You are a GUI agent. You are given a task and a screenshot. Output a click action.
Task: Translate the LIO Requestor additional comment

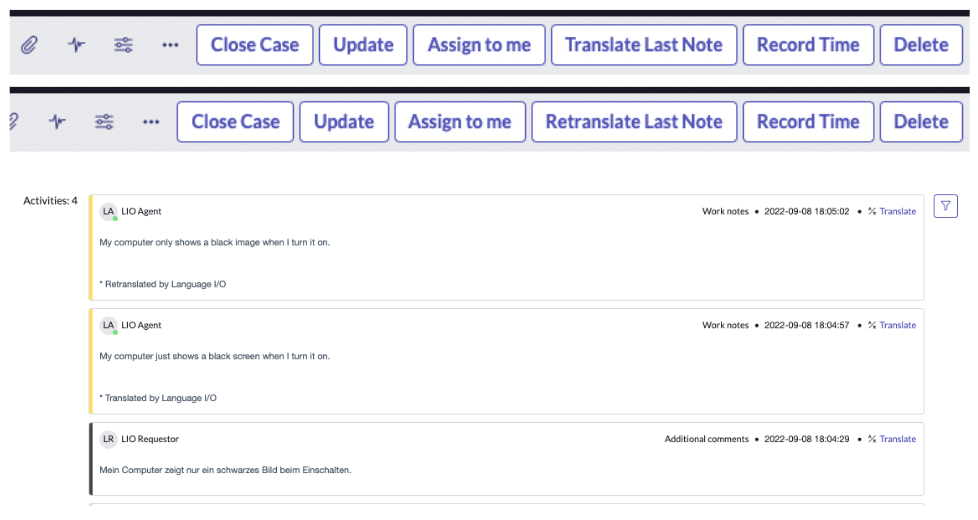(x=897, y=439)
